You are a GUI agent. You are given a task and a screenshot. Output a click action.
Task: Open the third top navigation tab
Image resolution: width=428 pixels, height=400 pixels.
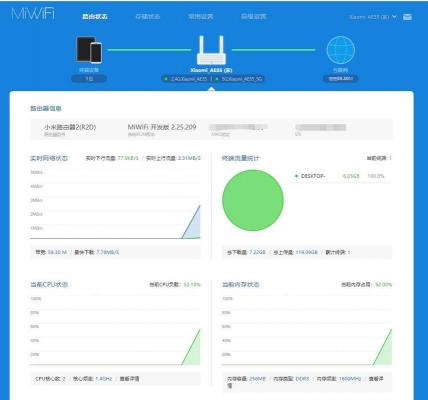pos(201,16)
